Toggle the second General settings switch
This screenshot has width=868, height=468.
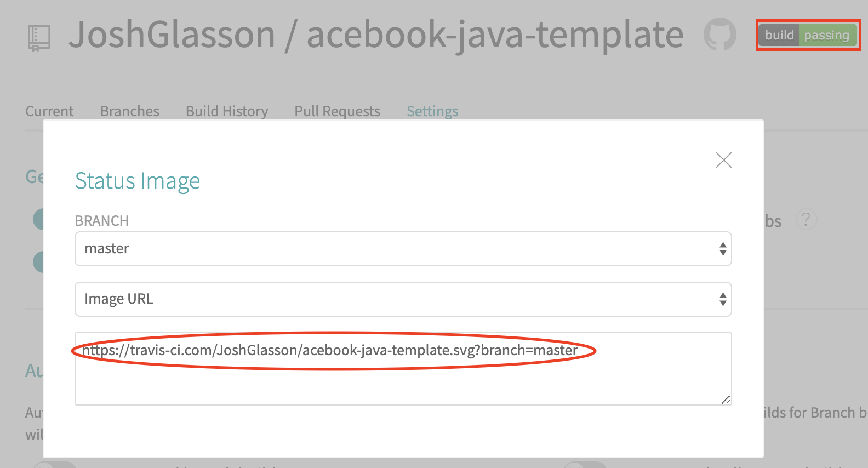[38, 262]
